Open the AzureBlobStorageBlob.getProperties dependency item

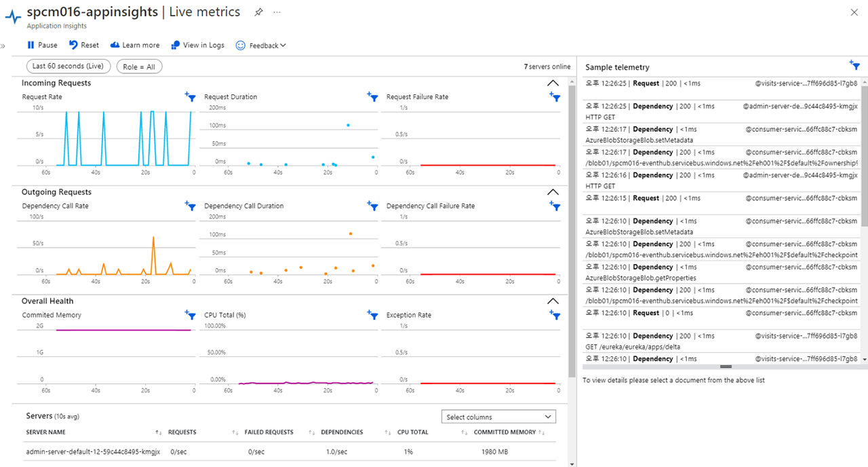pos(722,272)
